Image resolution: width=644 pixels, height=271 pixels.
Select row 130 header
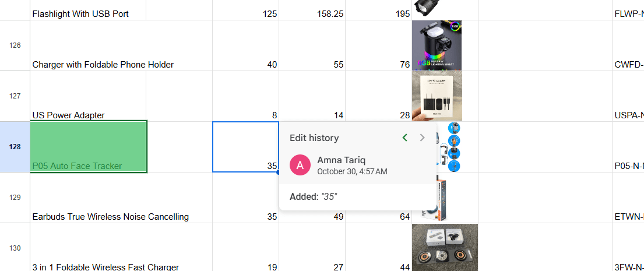coord(15,248)
